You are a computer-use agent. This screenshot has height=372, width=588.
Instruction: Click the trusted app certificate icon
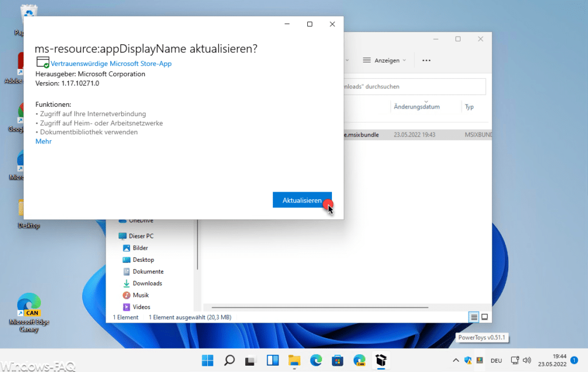pyautogui.click(x=42, y=62)
